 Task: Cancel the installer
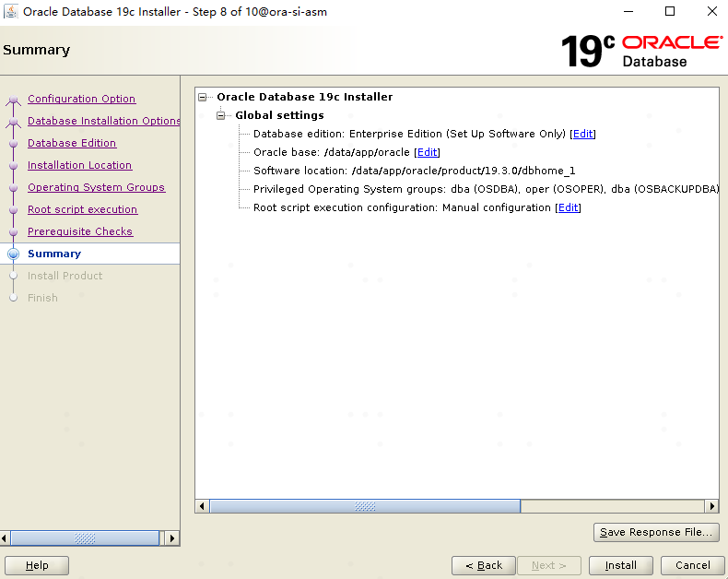[693, 565]
